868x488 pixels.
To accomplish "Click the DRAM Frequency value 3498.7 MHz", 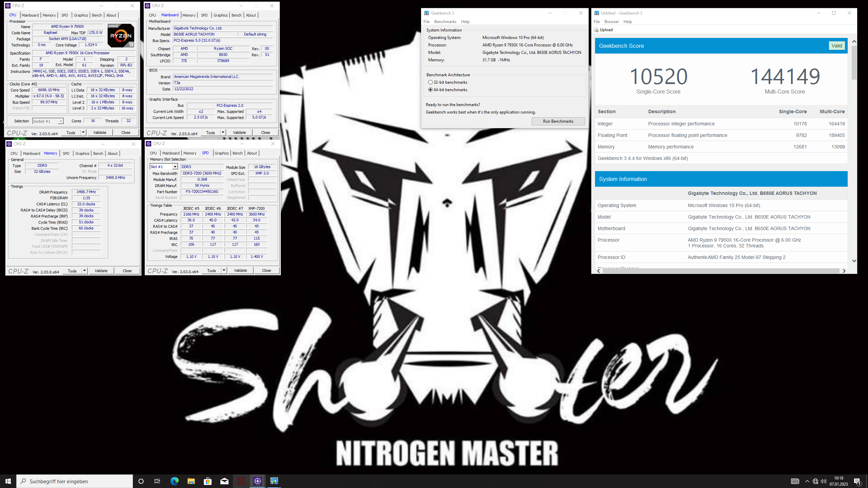I will [86, 192].
